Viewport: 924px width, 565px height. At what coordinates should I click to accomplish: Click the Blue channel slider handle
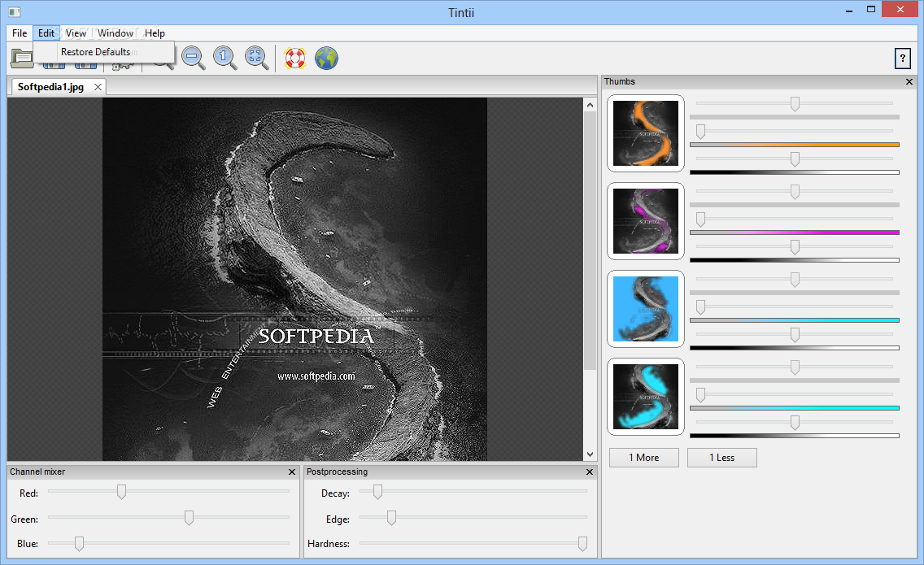tap(79, 544)
